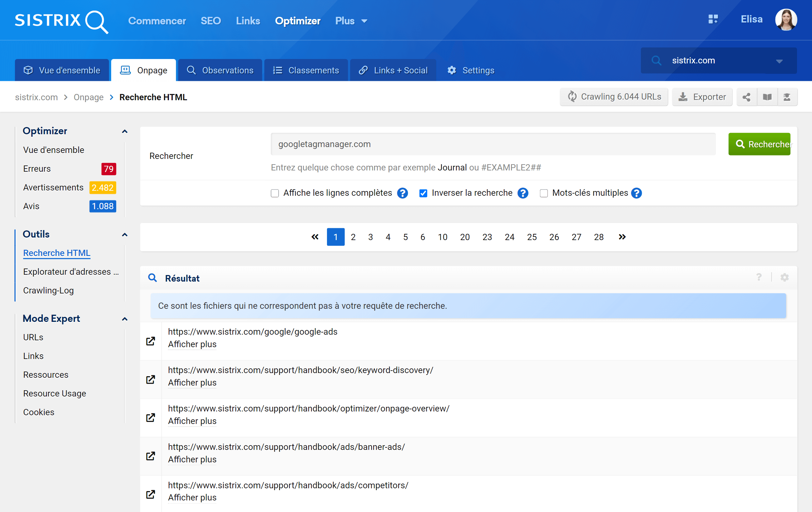Go to the last pagination page arrow
The image size is (812, 512).
(622, 237)
